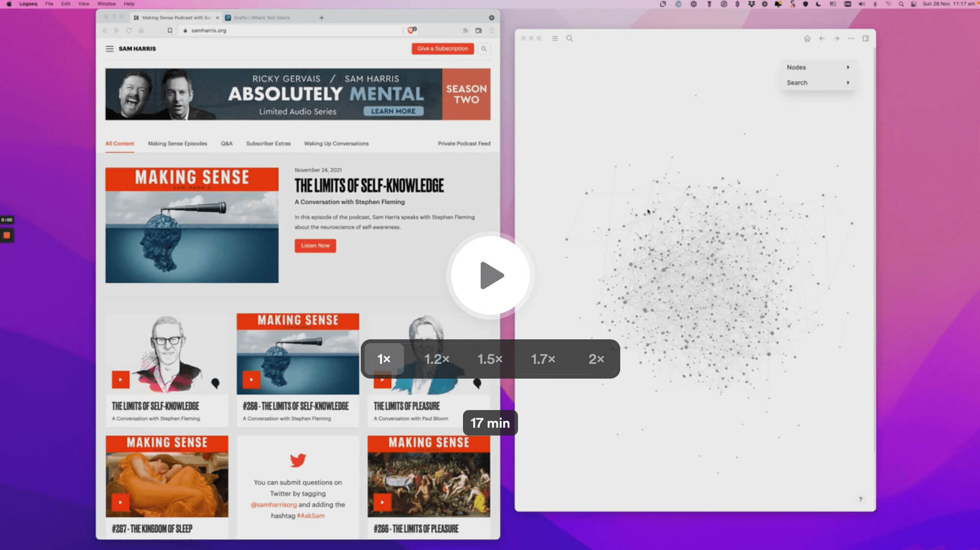Open the Subscriber Extras tab
The width and height of the screenshot is (980, 550).
(x=268, y=143)
